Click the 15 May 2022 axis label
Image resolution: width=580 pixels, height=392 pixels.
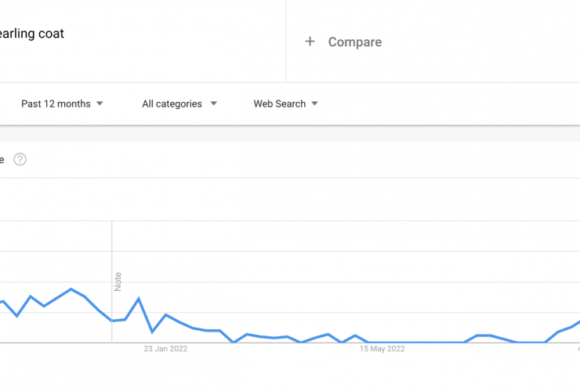(x=382, y=349)
